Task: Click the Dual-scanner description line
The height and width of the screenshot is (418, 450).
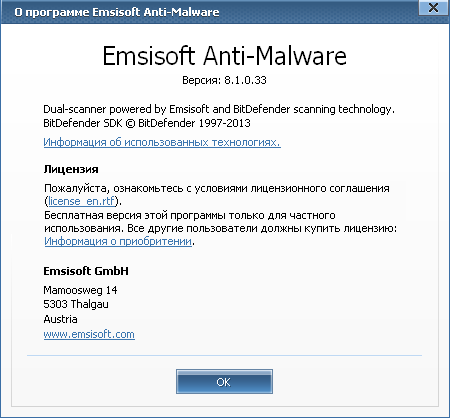Action: (x=219, y=109)
